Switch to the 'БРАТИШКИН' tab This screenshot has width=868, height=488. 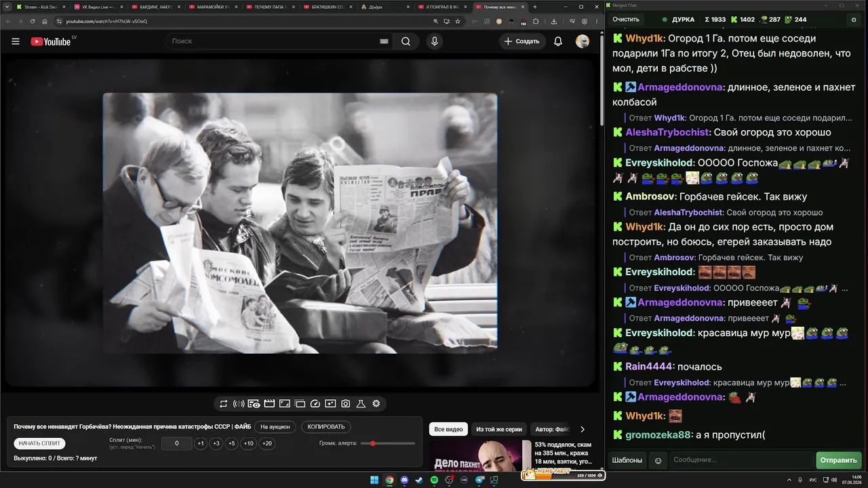[327, 7]
